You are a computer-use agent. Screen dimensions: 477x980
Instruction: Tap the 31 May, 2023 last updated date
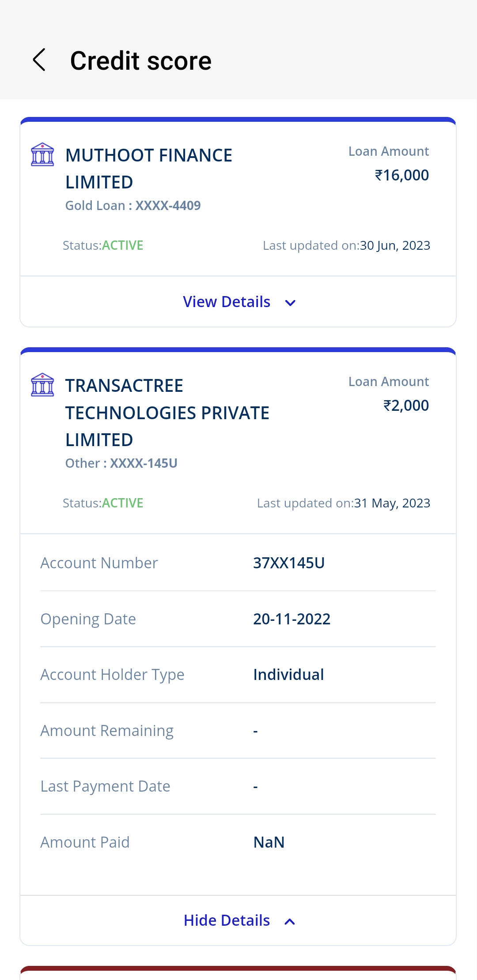click(x=392, y=503)
